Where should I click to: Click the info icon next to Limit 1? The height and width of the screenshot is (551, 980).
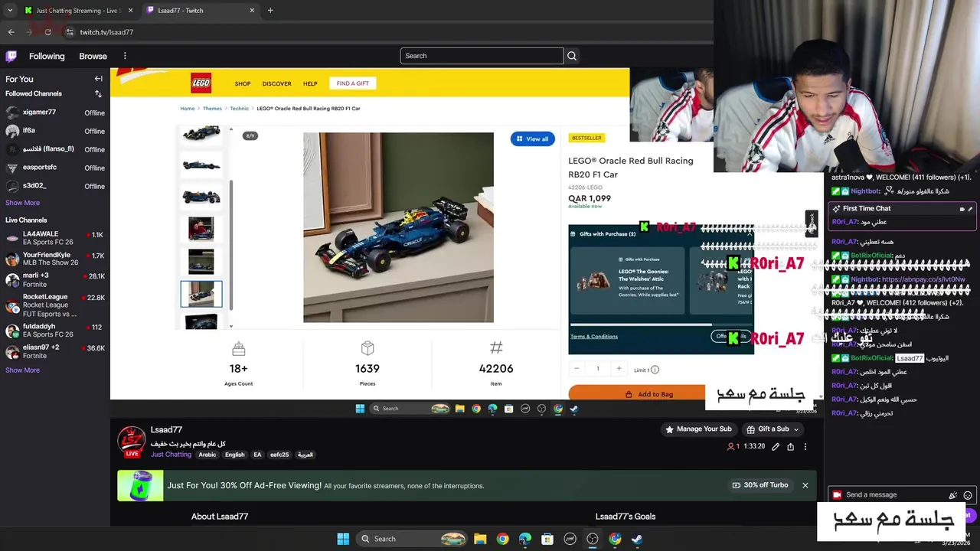pyautogui.click(x=655, y=370)
